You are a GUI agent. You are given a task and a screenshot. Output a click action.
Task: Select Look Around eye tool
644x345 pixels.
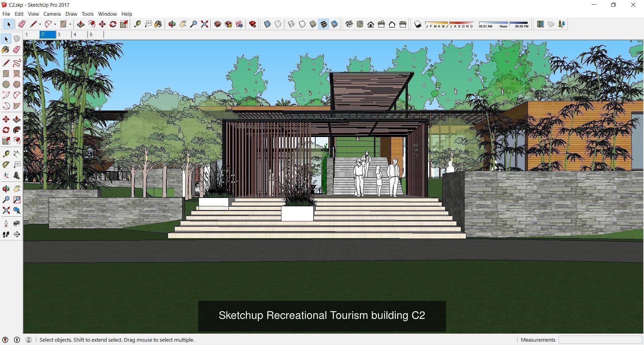17,224
